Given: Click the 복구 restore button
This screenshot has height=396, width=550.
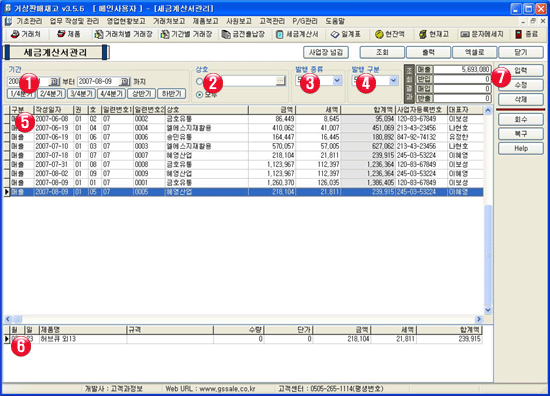Looking at the screenshot, I should [x=521, y=134].
